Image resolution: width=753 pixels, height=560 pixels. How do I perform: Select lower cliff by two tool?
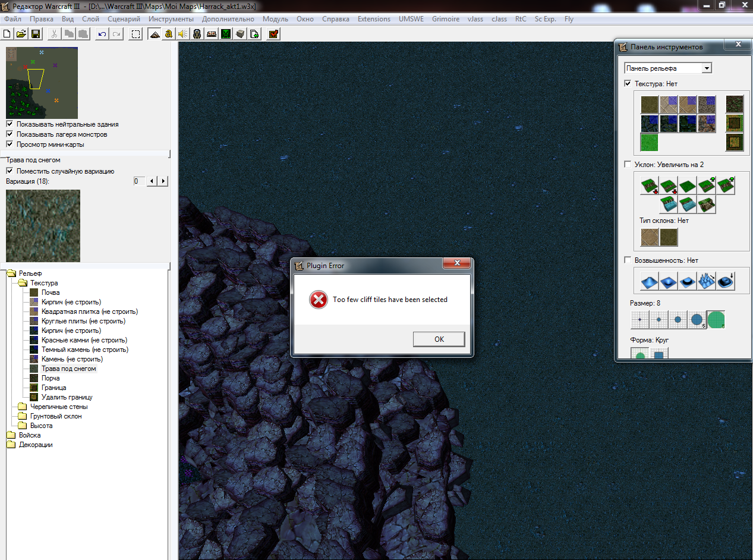(x=649, y=186)
